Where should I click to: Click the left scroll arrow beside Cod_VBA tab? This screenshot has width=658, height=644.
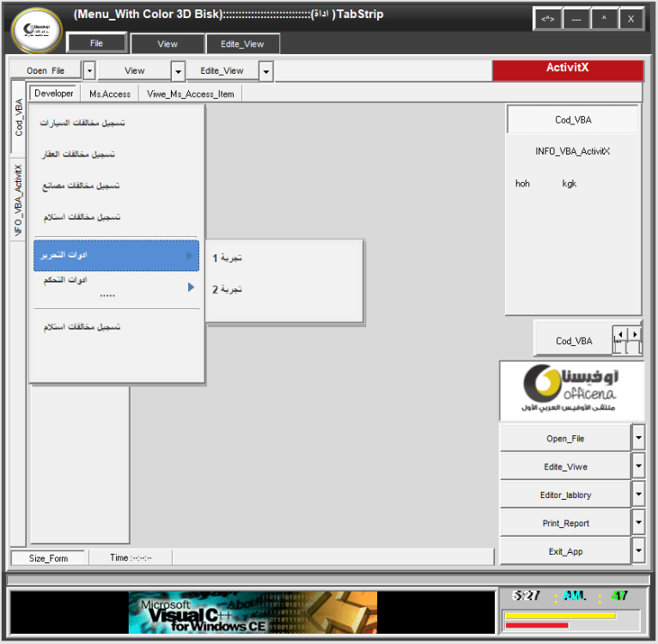(620, 334)
